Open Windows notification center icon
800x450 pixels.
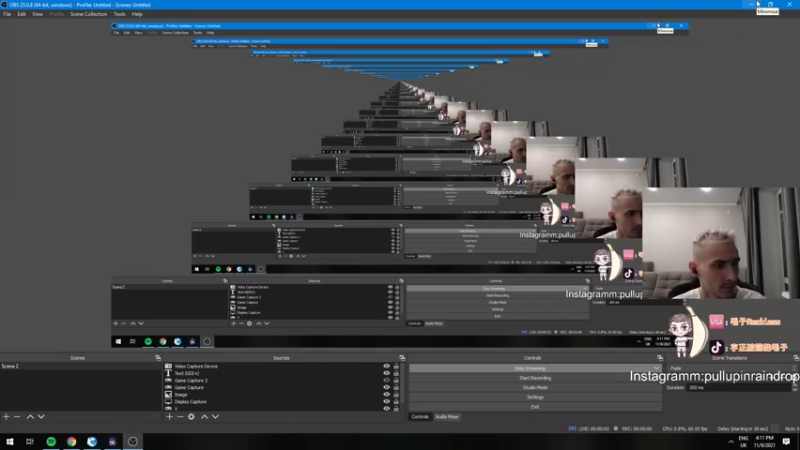tap(787, 442)
